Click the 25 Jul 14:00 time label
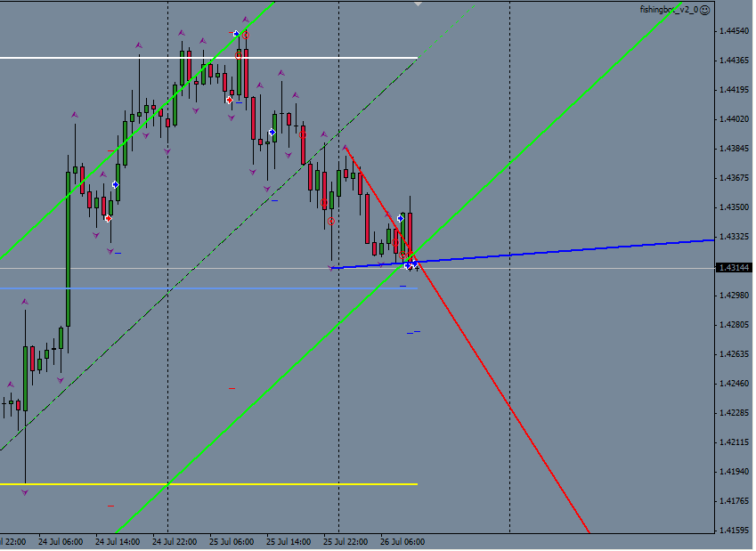 click(289, 542)
